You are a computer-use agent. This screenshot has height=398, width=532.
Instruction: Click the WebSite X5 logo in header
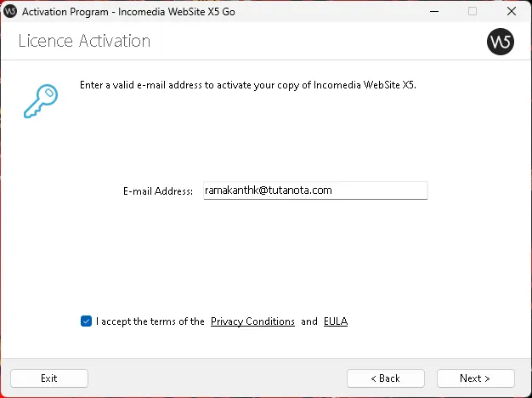[500, 42]
